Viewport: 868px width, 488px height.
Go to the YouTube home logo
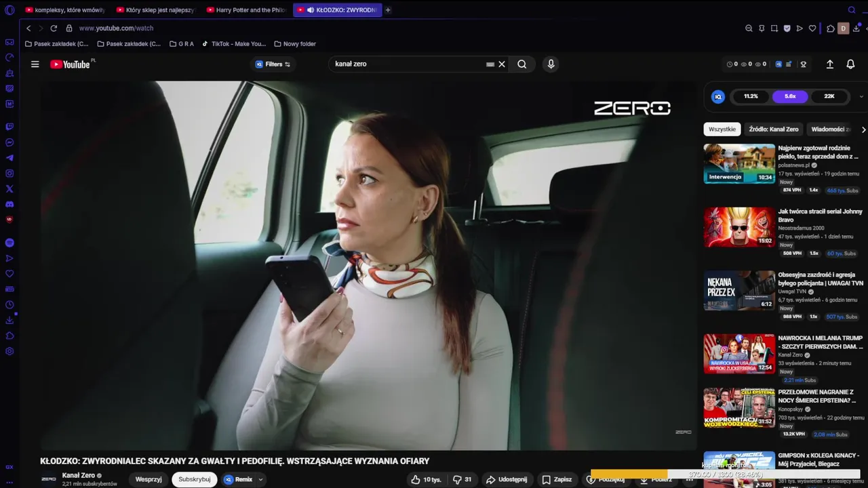[70, 64]
